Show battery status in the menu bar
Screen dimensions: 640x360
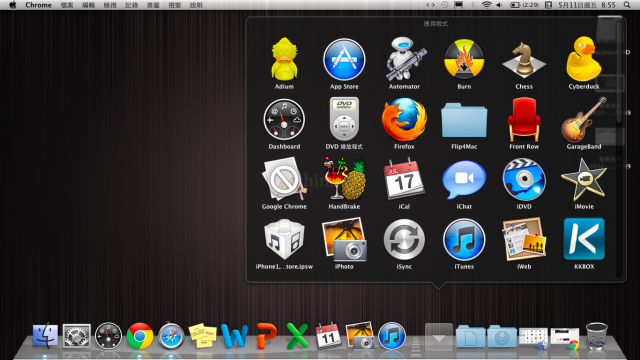524,5
